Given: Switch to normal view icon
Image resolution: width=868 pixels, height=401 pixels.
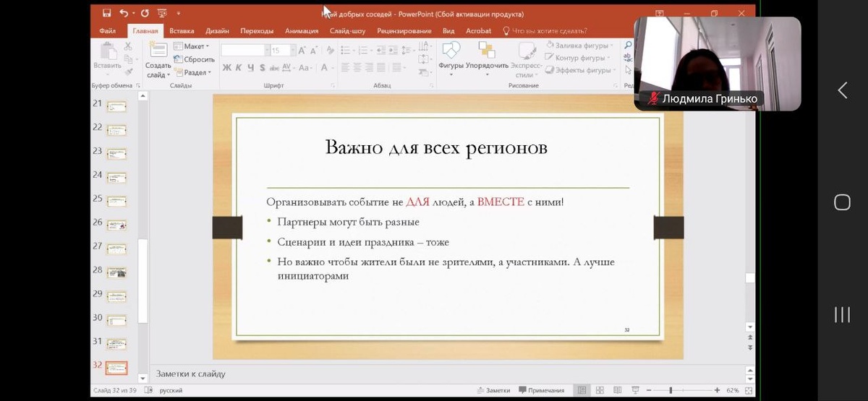Looking at the screenshot, I should click(x=582, y=390).
